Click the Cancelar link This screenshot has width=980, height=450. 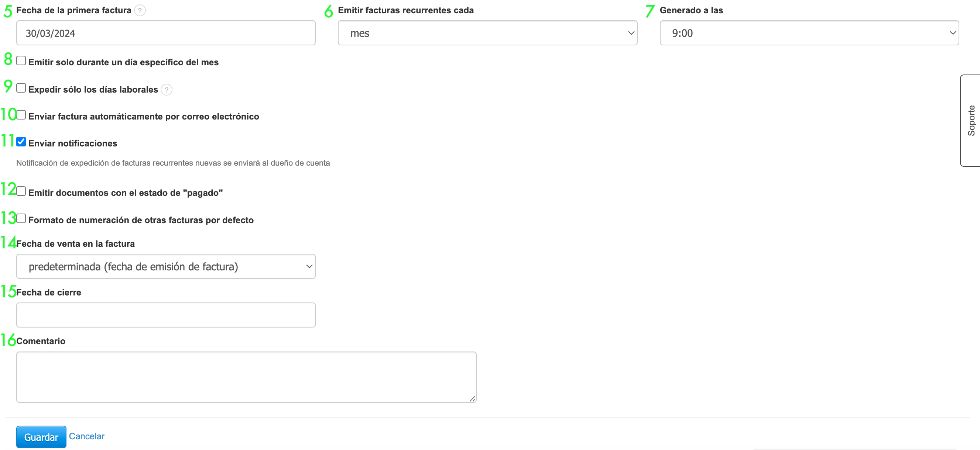click(86, 436)
